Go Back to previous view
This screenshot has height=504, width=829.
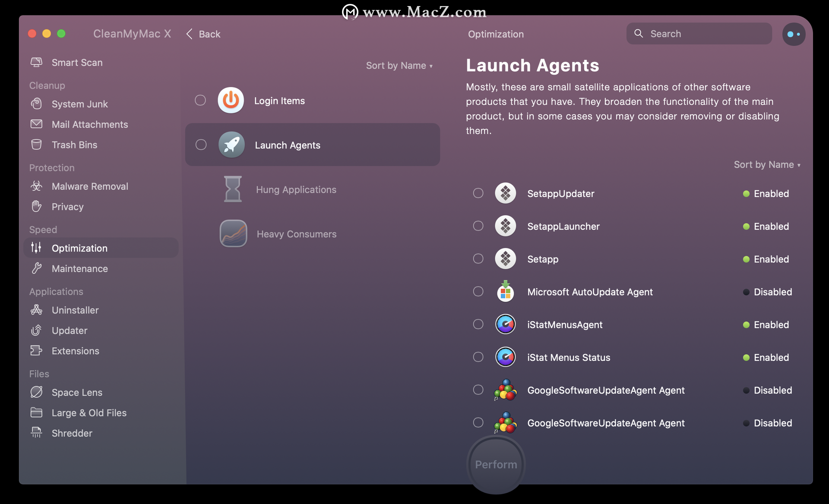click(203, 34)
